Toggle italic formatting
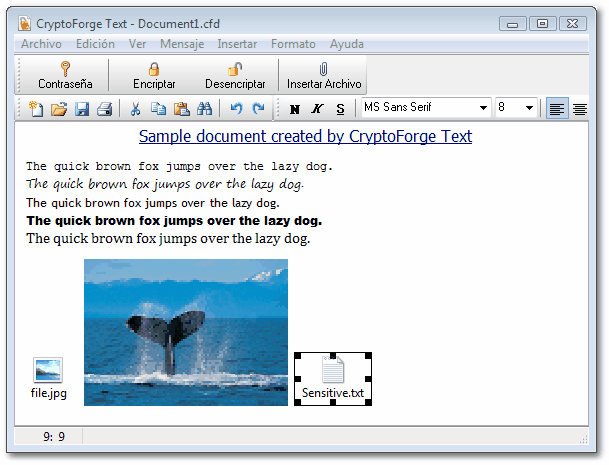Screen dimensions: 609x465 [318, 109]
